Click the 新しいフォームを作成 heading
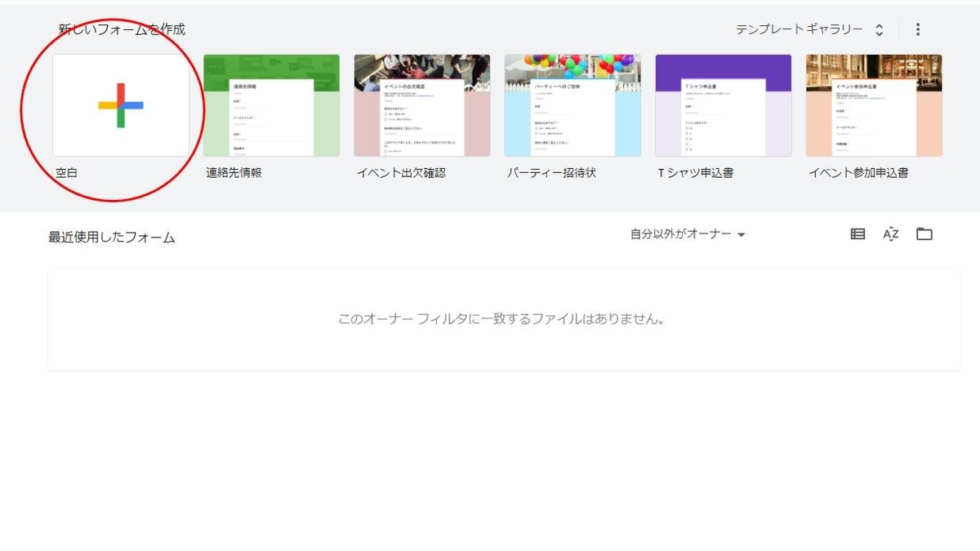The width and height of the screenshot is (980, 551). [x=122, y=29]
